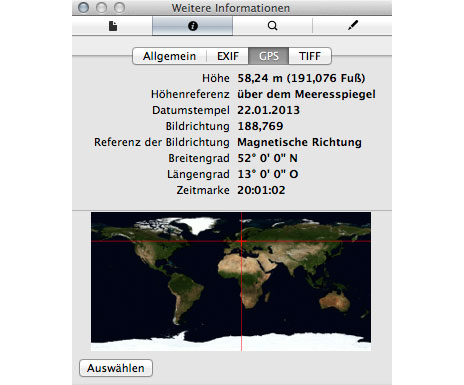Click the Auswählen button
Screen dimensions: 464x385
[x=116, y=368]
